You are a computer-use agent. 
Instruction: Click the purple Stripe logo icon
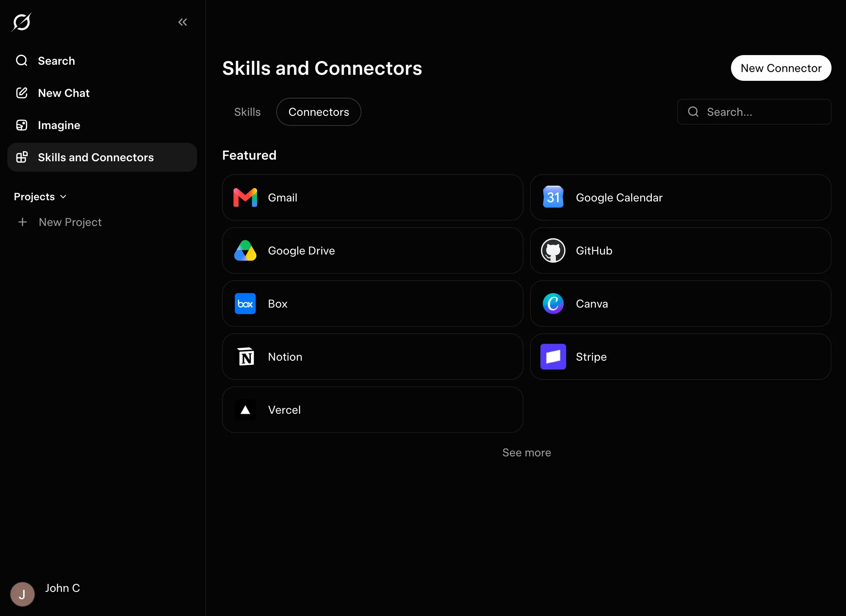tap(553, 357)
